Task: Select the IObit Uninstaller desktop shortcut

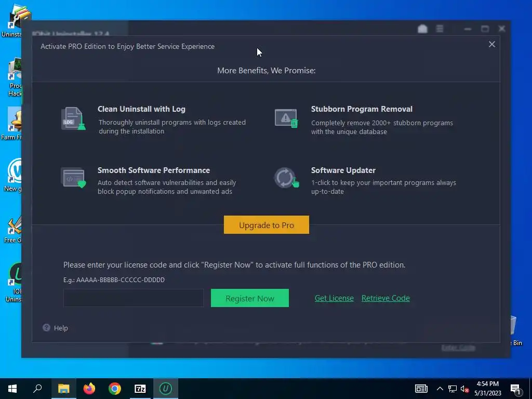Action: point(14,282)
